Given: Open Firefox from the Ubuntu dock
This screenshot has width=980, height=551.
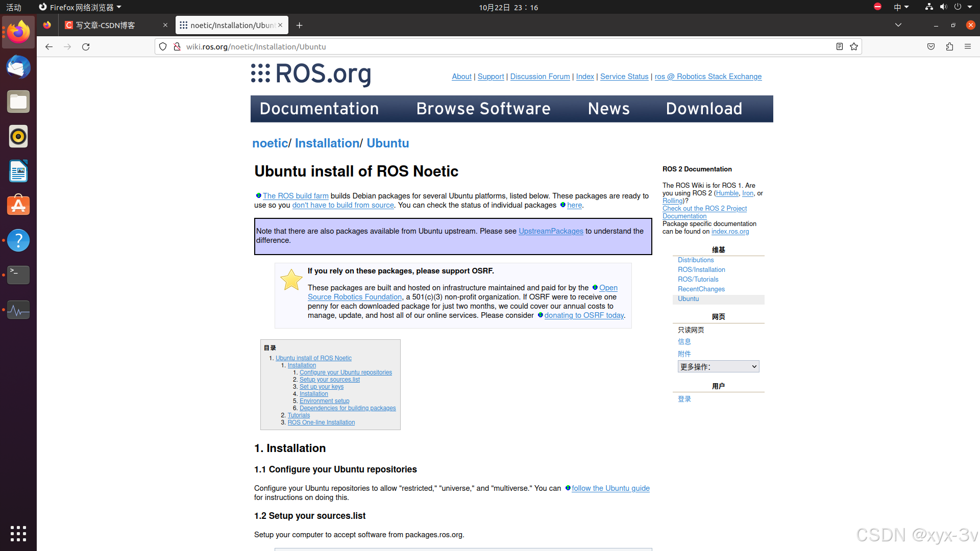Looking at the screenshot, I should [x=18, y=32].
